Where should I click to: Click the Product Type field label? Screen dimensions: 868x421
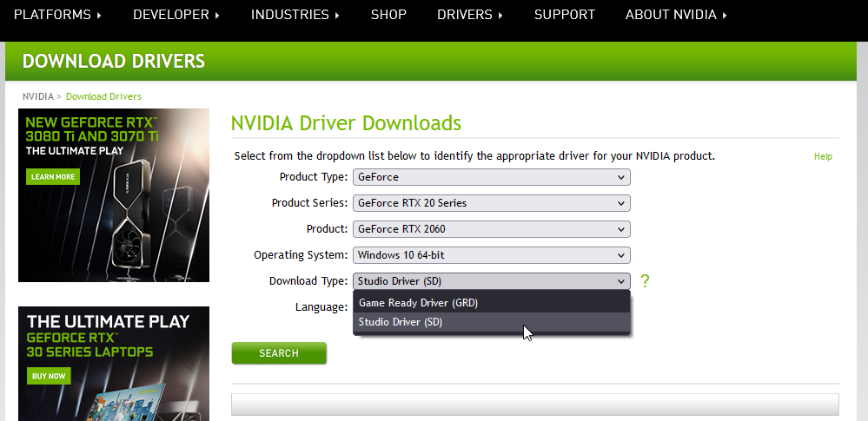pyautogui.click(x=314, y=177)
